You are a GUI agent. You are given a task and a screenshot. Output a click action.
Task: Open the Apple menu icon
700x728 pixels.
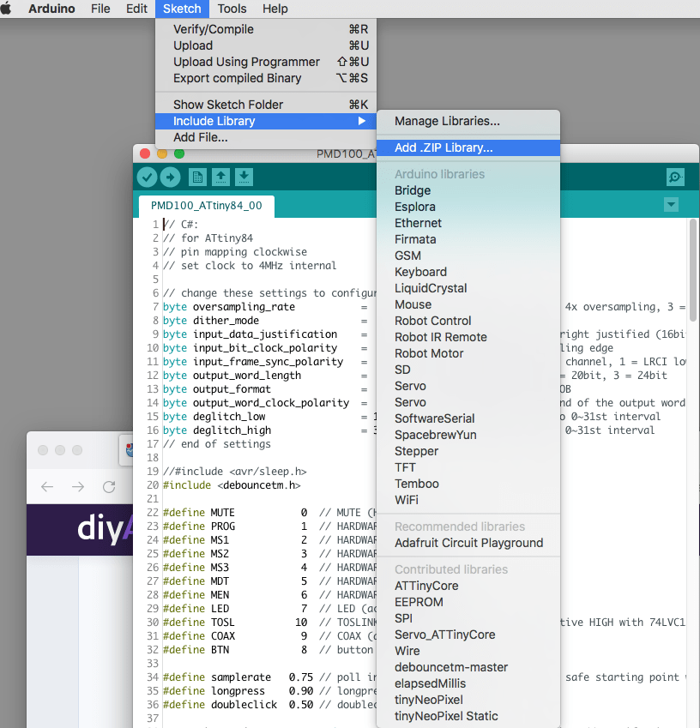(x=6, y=9)
